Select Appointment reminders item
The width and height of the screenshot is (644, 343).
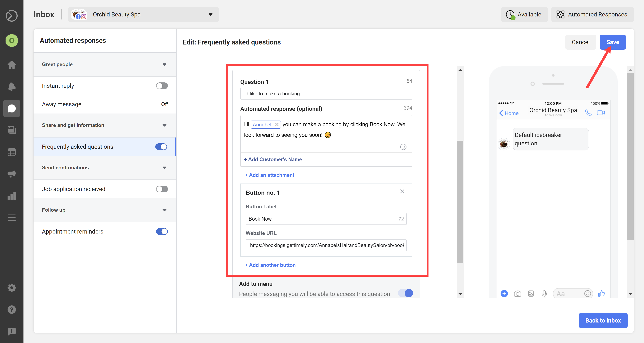tap(105, 231)
